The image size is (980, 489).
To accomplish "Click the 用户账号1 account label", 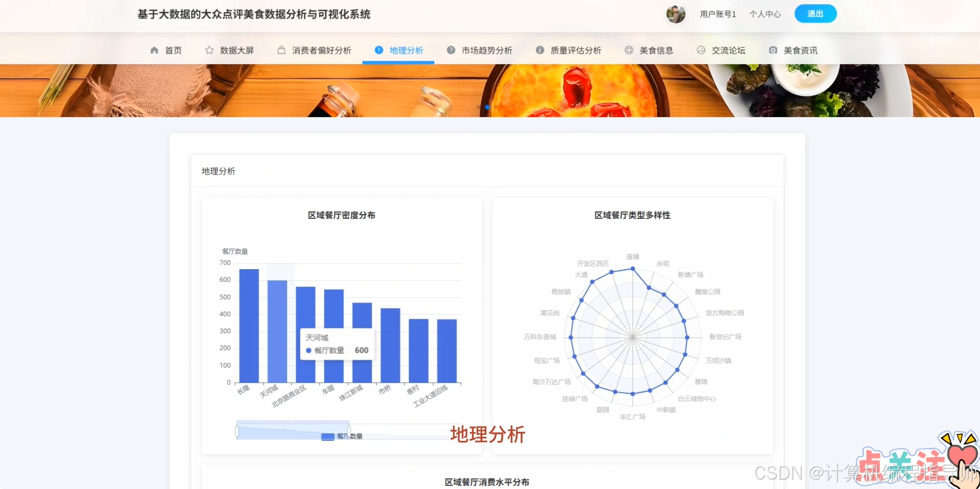I will [x=717, y=14].
